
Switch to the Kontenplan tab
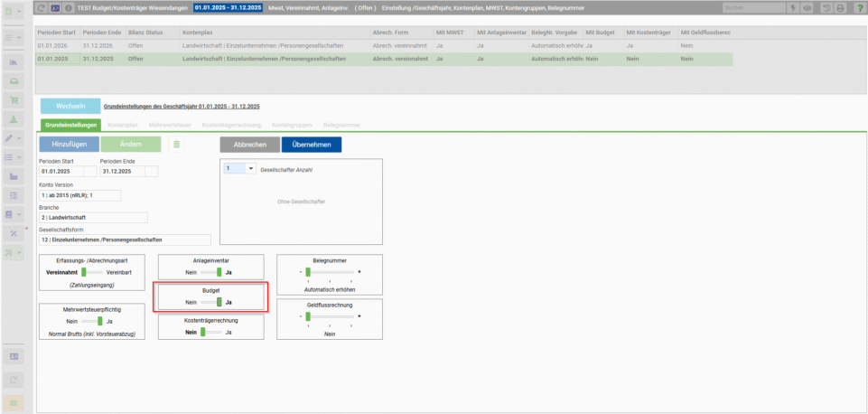coord(123,126)
